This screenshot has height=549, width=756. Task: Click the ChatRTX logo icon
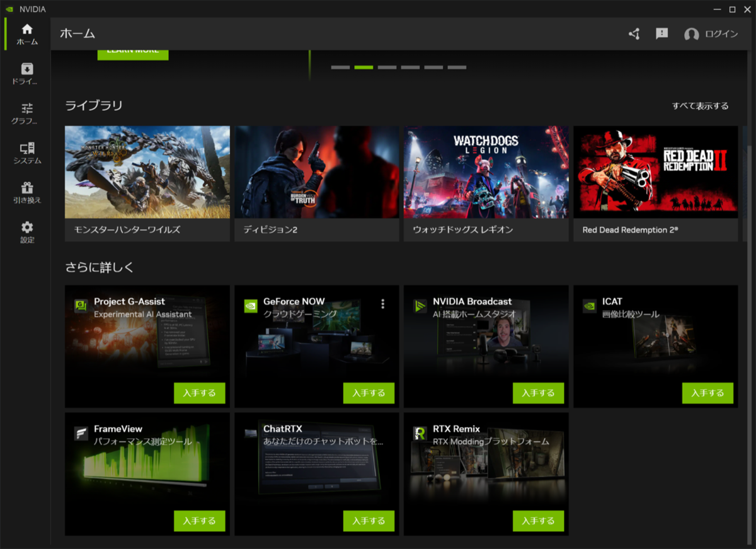[251, 433]
